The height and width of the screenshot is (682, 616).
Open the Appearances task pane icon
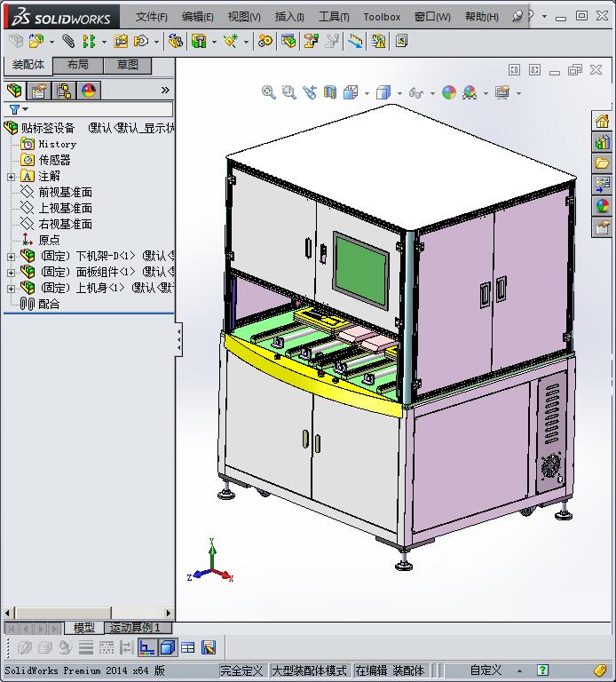(602, 206)
